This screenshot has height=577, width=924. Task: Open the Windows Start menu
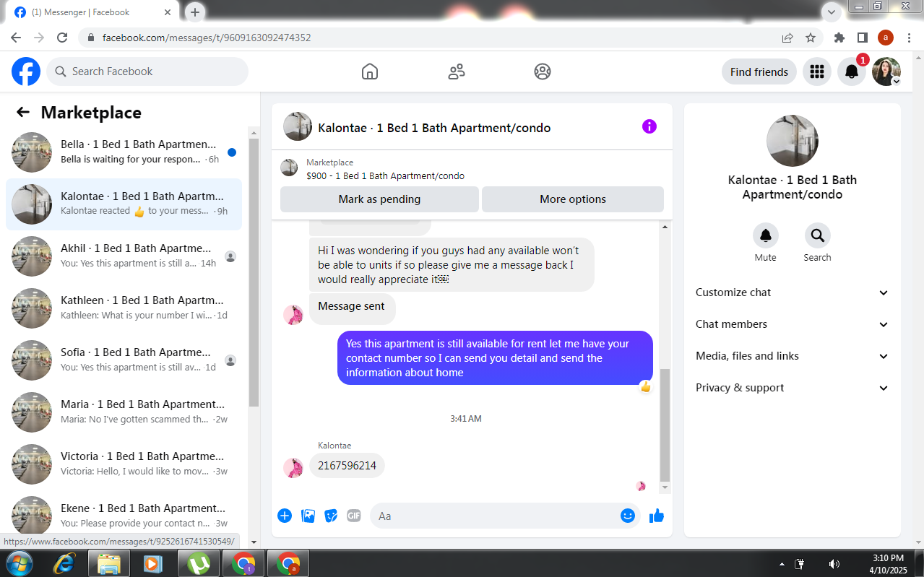click(19, 563)
